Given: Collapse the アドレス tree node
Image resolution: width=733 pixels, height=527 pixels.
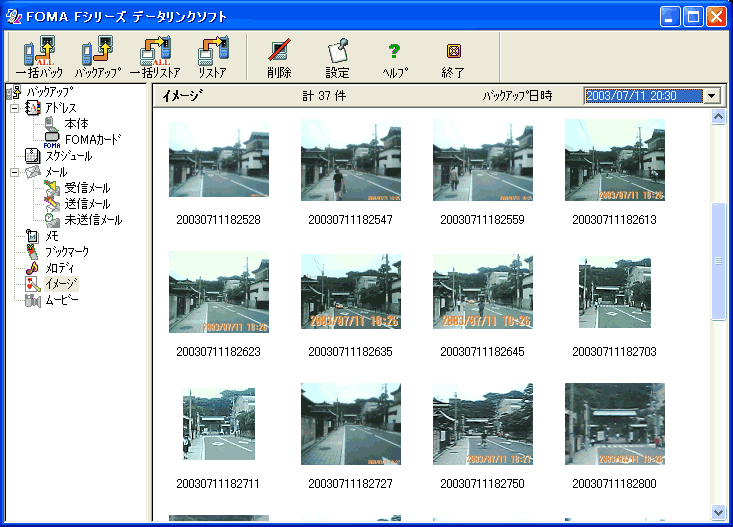Looking at the screenshot, I should pyautogui.click(x=15, y=108).
